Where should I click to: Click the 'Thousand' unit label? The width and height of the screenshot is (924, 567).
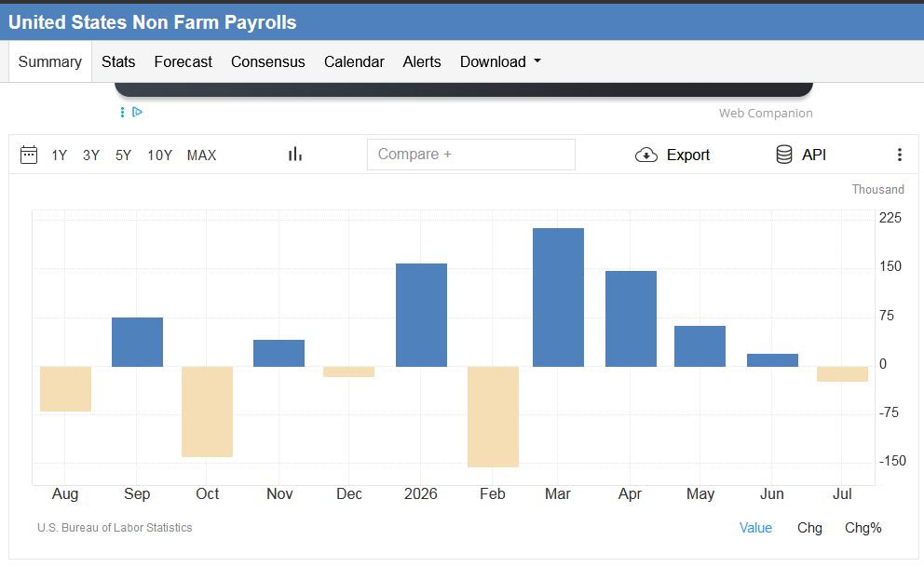(878, 190)
